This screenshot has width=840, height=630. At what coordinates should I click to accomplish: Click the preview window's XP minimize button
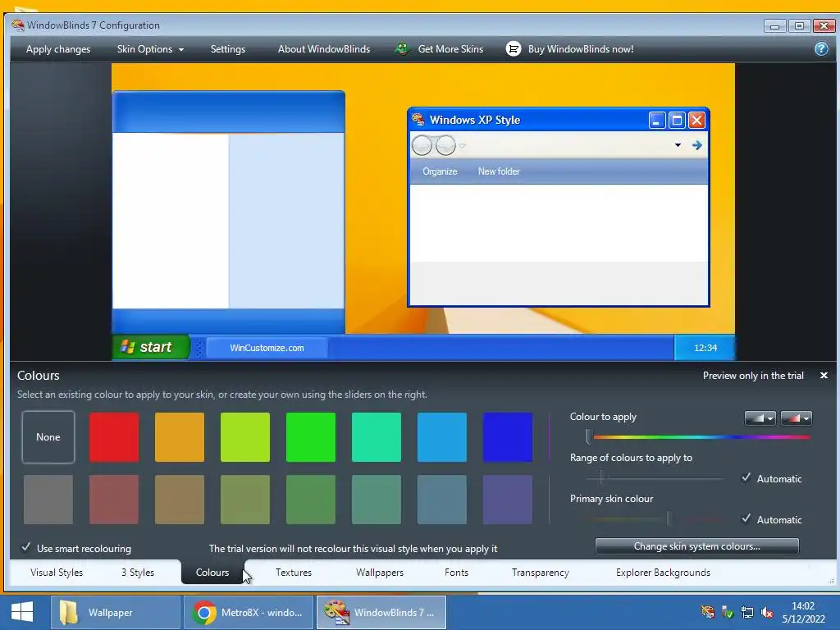coord(657,120)
